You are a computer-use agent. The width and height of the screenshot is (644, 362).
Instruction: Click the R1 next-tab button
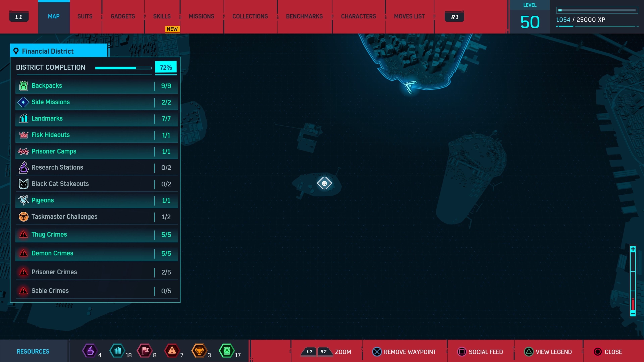click(x=454, y=17)
